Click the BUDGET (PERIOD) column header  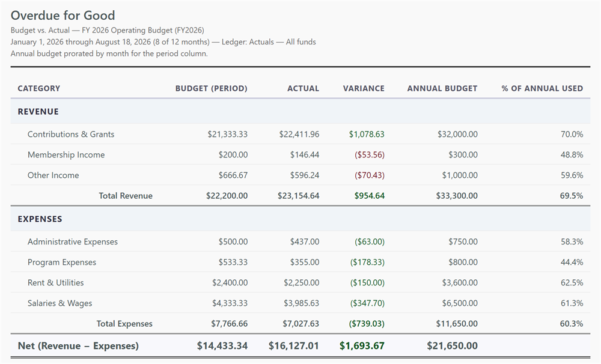tap(212, 88)
